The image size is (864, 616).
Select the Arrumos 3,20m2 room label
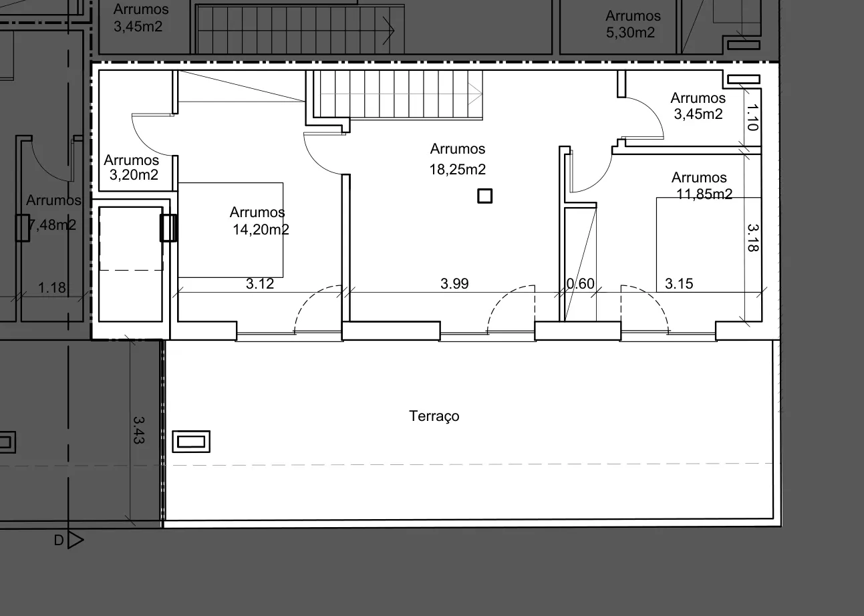(x=132, y=168)
